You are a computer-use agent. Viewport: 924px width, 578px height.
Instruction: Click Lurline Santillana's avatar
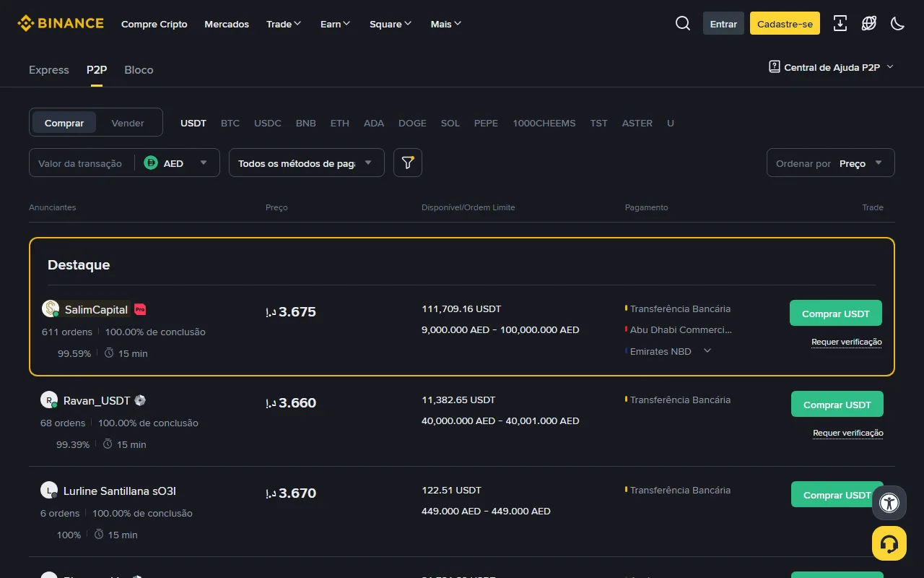[x=49, y=491]
